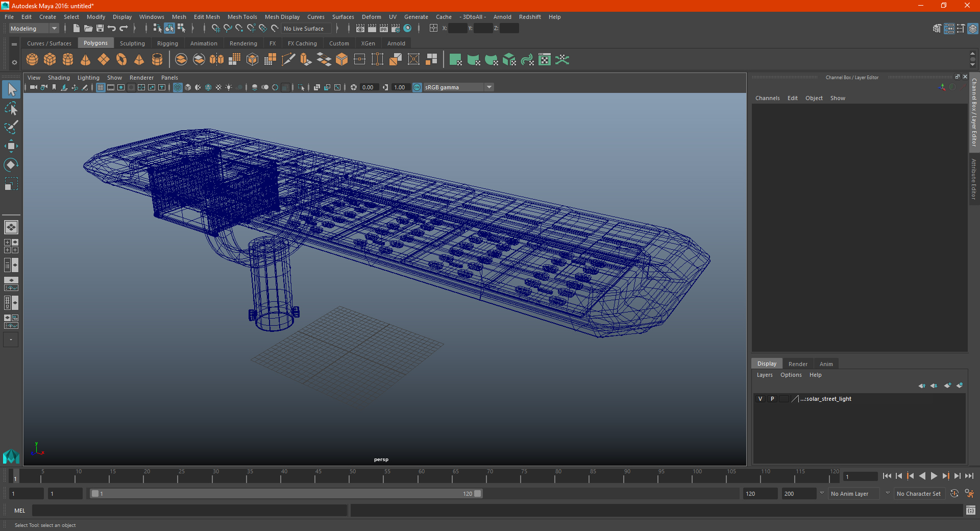This screenshot has width=980, height=531.
Task: Click the range slider bar
Action: 286,494
